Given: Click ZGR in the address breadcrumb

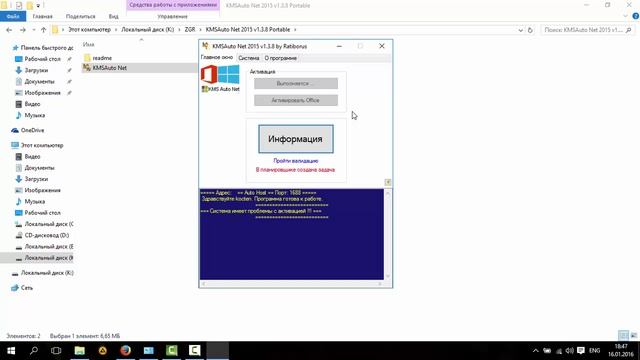Looking at the screenshot, I should pyautogui.click(x=190, y=30).
